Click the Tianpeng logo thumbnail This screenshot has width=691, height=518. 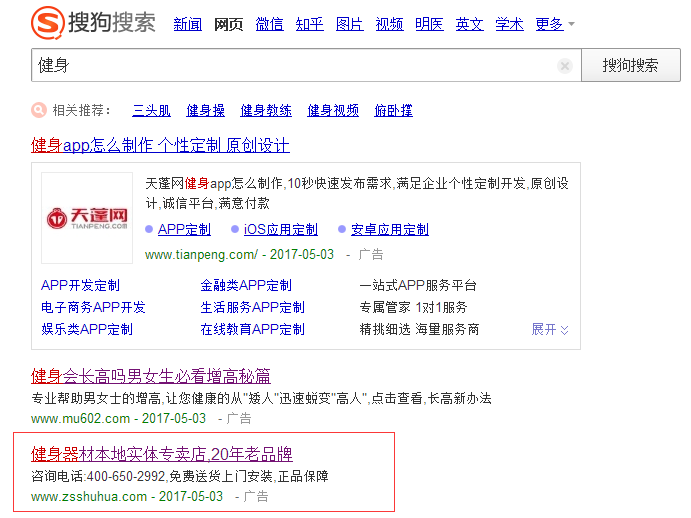(87, 217)
